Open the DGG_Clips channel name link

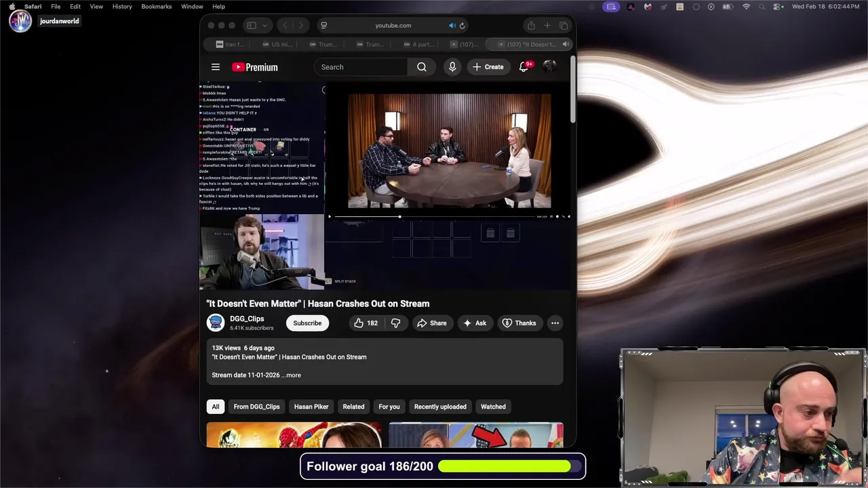click(247, 319)
